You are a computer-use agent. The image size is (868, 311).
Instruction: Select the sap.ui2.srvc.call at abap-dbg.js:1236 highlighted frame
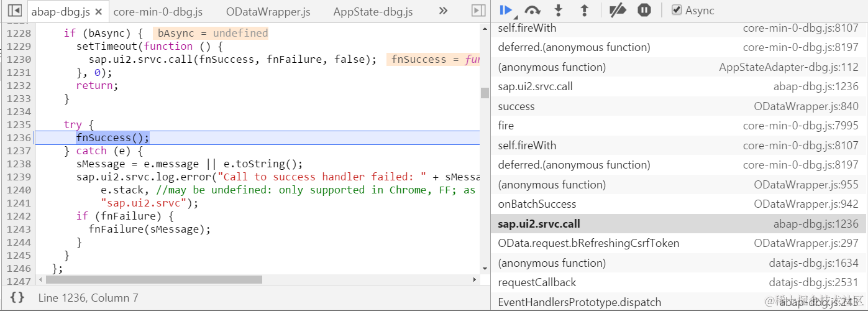[x=678, y=224]
